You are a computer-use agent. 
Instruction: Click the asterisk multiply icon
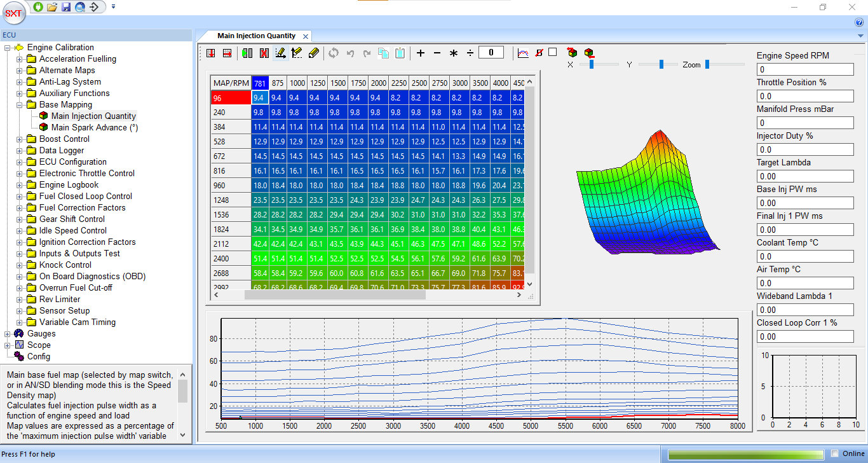[x=454, y=53]
